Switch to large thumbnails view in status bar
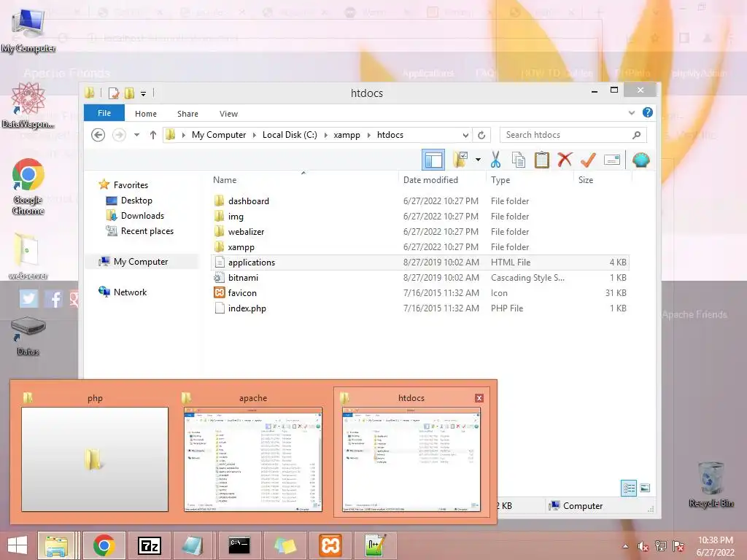747x560 pixels. [645, 488]
